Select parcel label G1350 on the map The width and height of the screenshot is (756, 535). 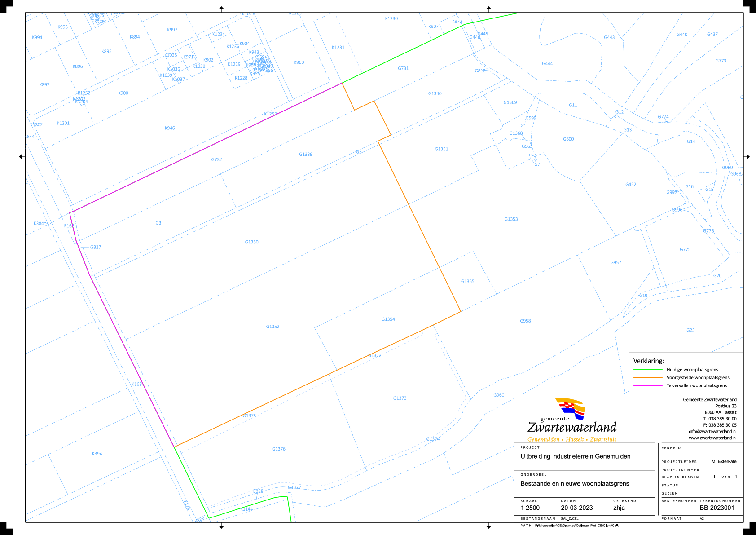[251, 242]
